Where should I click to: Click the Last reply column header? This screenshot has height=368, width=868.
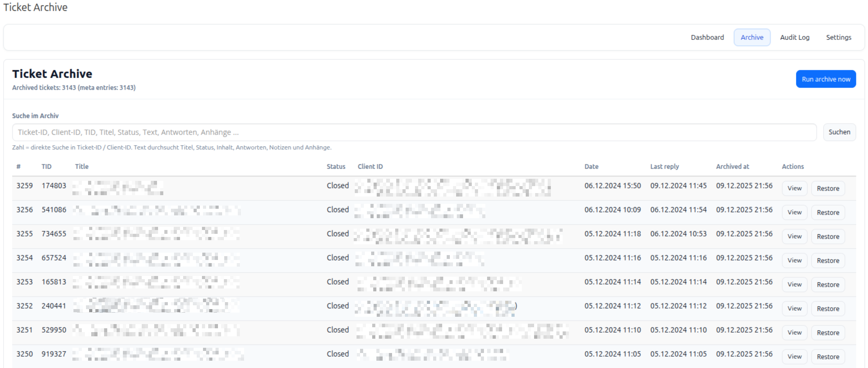[x=664, y=167]
